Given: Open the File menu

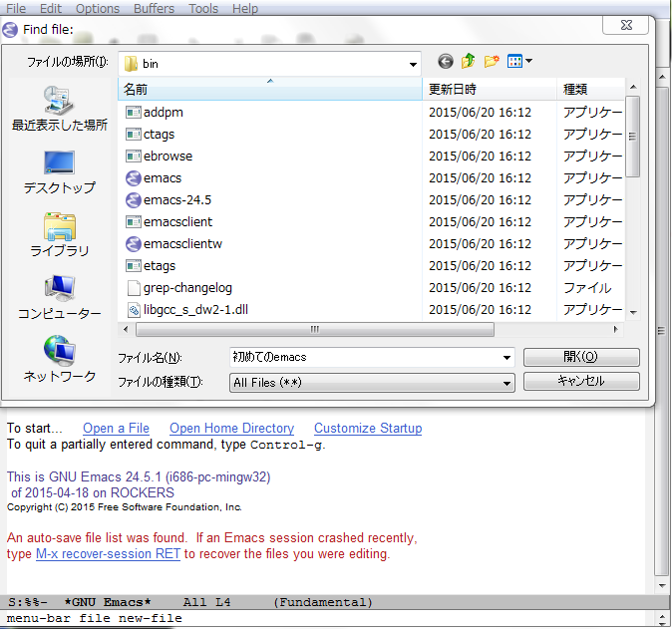Looking at the screenshot, I should [x=16, y=8].
